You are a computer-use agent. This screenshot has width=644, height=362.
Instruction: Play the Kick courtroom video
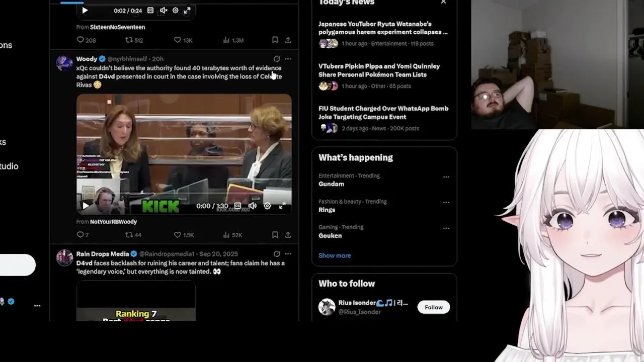click(x=86, y=206)
